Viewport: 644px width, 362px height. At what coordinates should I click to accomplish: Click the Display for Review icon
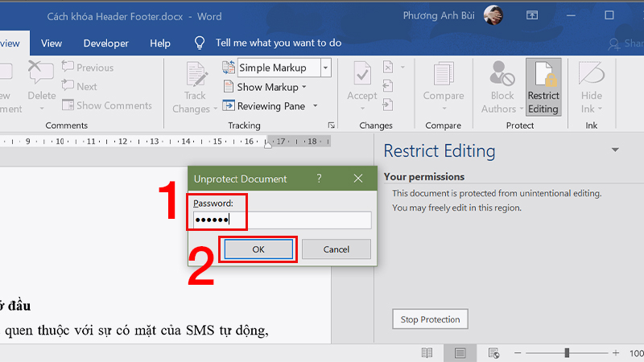point(229,68)
